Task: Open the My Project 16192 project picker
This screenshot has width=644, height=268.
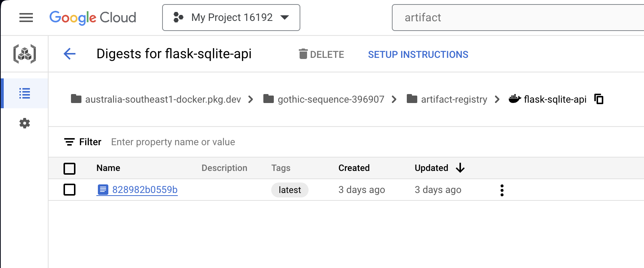Action: 231,18
